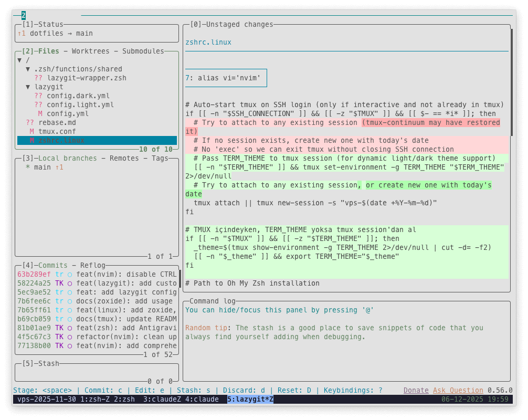Screen dimensions: 528x420
Task: Click graph node icon of commit 58224a25
Action: coord(70,283)
